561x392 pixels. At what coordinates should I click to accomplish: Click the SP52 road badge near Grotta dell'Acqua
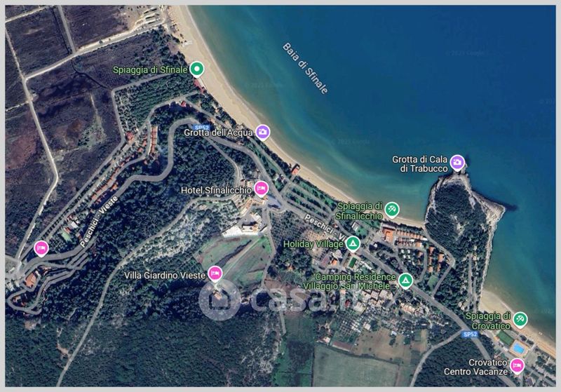click(202, 128)
